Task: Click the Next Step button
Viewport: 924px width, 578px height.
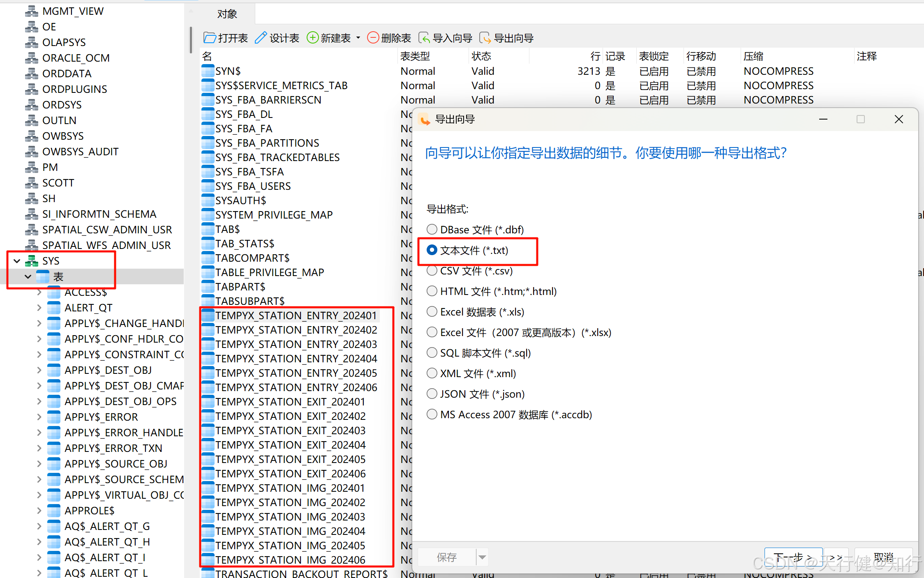Action: pos(793,557)
